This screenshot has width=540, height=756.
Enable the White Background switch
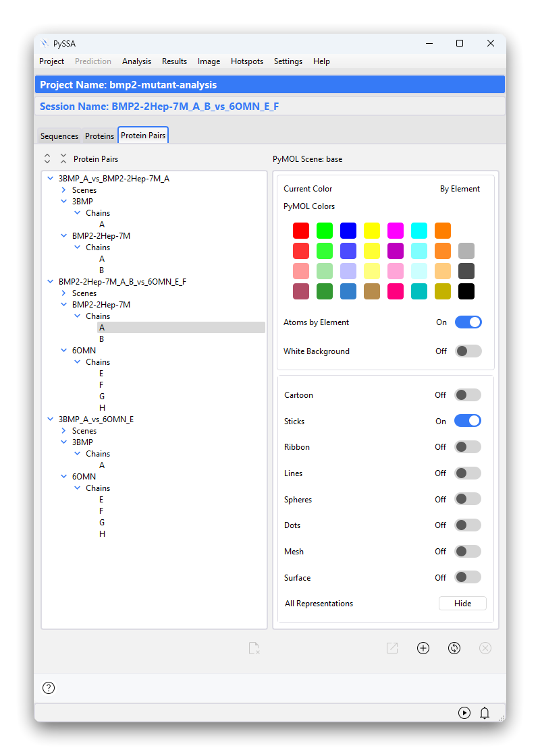click(x=468, y=351)
